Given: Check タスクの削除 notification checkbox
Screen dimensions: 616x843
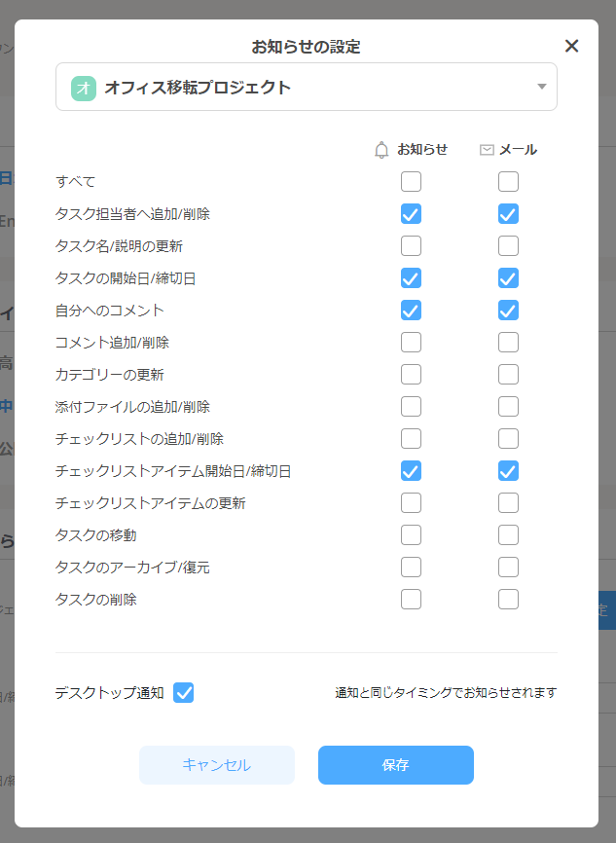Looking at the screenshot, I should tap(411, 599).
